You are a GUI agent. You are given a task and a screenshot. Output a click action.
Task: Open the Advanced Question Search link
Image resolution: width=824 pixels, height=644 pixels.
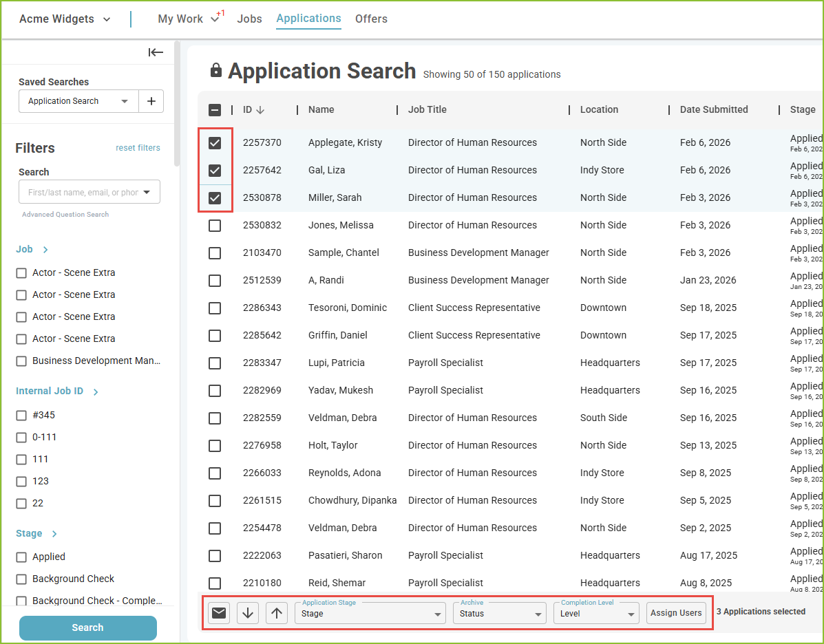pos(65,214)
